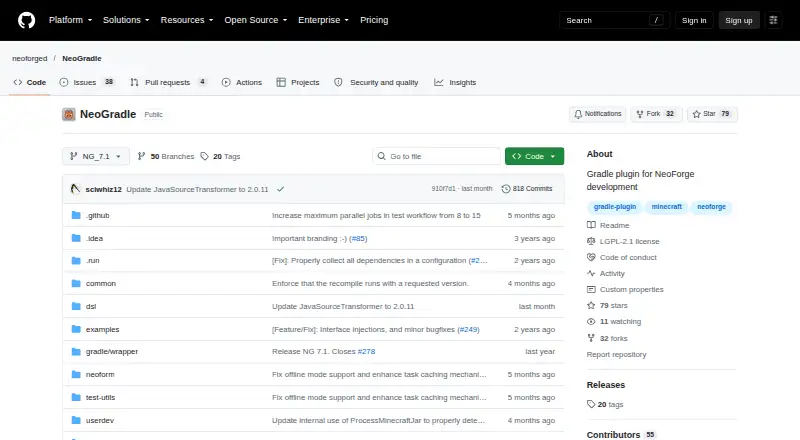This screenshot has width=800, height=440.
Task: Open the Insights tab
Action: (455, 82)
